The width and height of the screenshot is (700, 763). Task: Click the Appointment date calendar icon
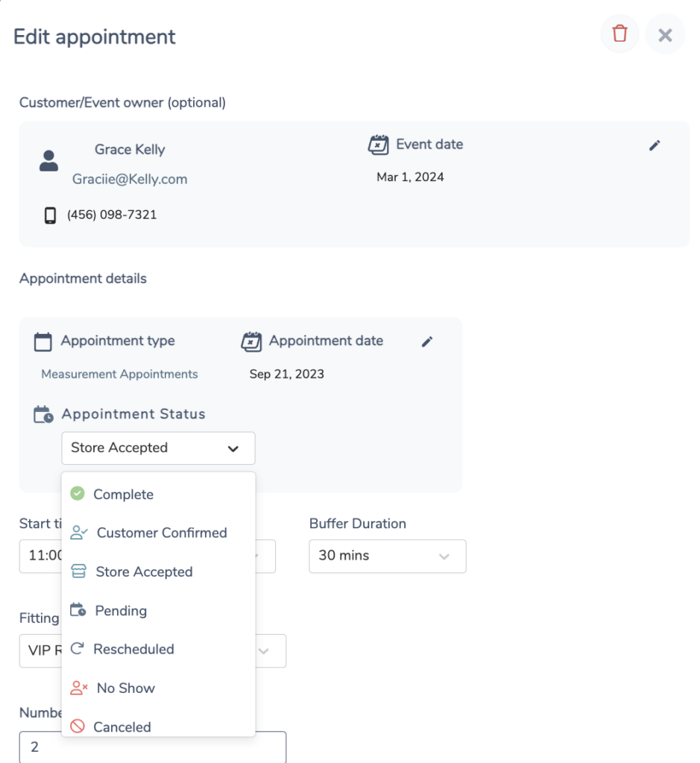pyautogui.click(x=252, y=341)
